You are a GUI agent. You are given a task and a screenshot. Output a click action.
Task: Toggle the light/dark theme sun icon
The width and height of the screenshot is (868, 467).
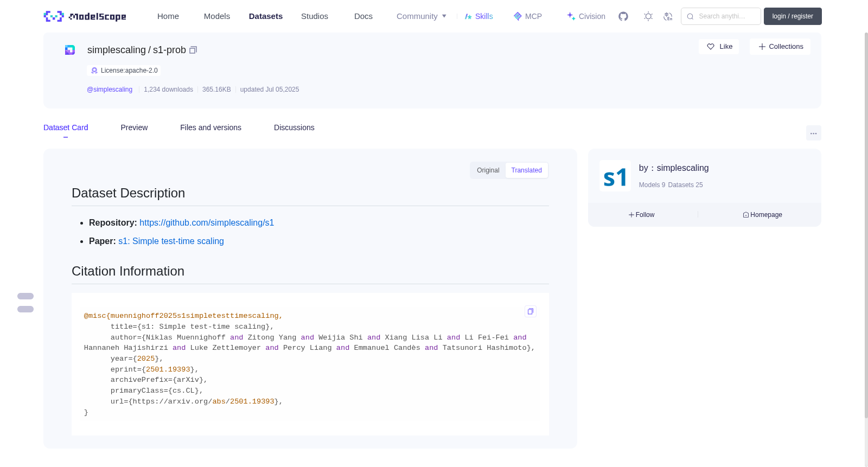point(648,16)
